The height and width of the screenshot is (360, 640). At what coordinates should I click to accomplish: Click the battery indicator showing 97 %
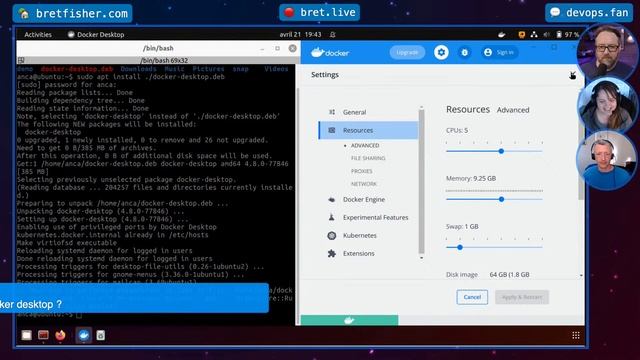(567, 35)
